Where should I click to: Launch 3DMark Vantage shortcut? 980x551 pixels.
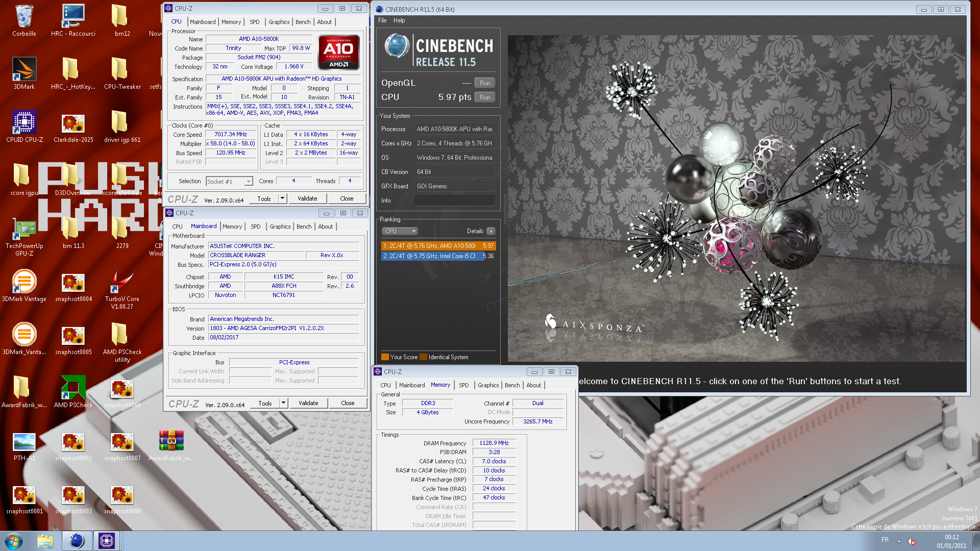pyautogui.click(x=24, y=286)
